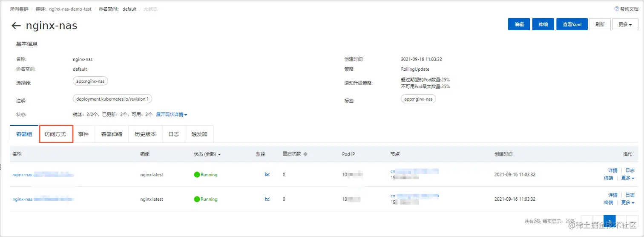Sort by 重启次数 column sort icon
This screenshot has height=237, width=644.
(305, 154)
